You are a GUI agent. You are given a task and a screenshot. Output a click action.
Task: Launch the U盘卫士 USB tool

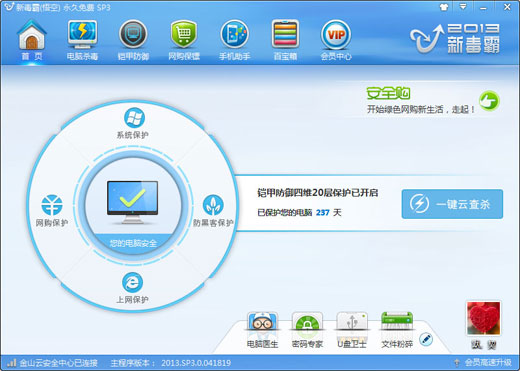pos(352,329)
